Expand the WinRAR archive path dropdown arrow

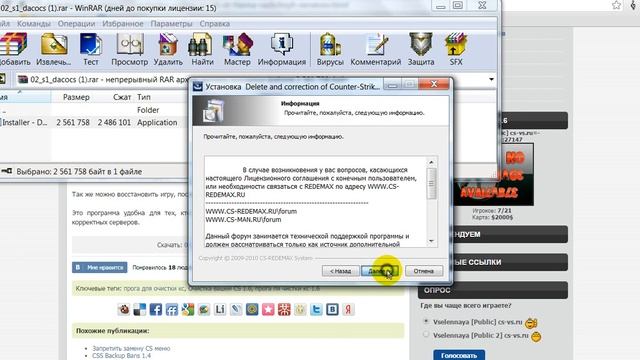(x=491, y=79)
